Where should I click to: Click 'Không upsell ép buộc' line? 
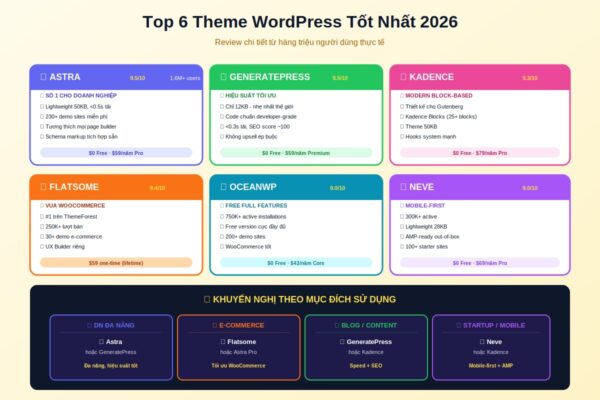249,136
